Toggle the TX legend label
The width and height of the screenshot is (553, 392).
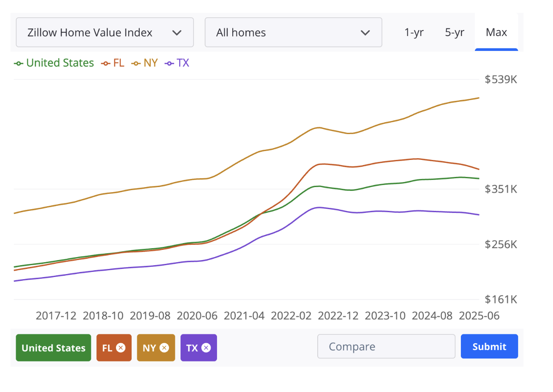[183, 63]
